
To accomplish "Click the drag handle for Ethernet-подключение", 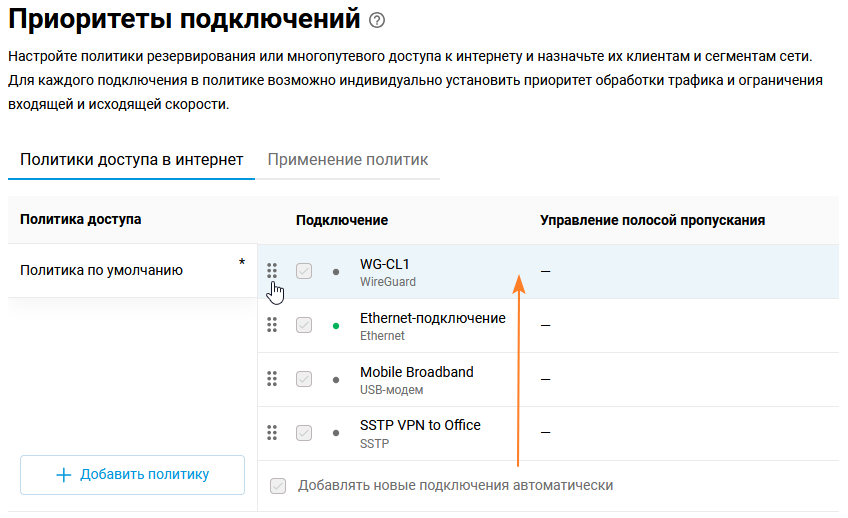I will (x=272, y=325).
